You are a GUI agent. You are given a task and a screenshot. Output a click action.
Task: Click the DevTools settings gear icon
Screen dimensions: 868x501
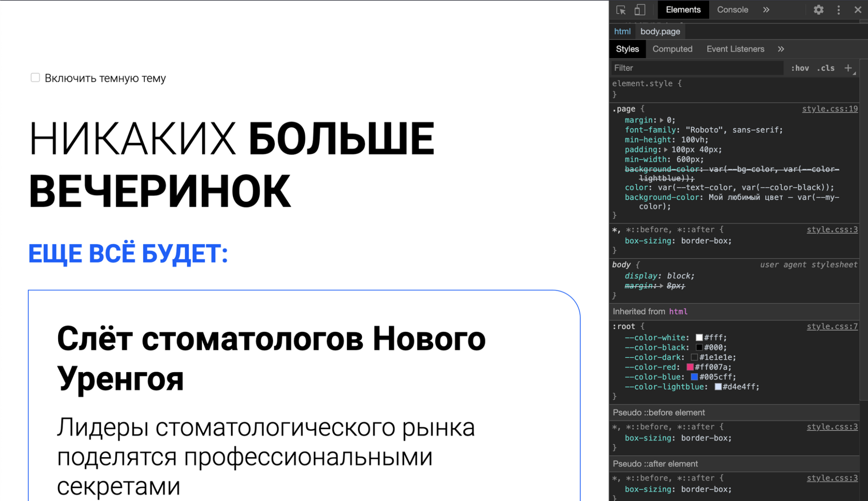[x=818, y=9]
